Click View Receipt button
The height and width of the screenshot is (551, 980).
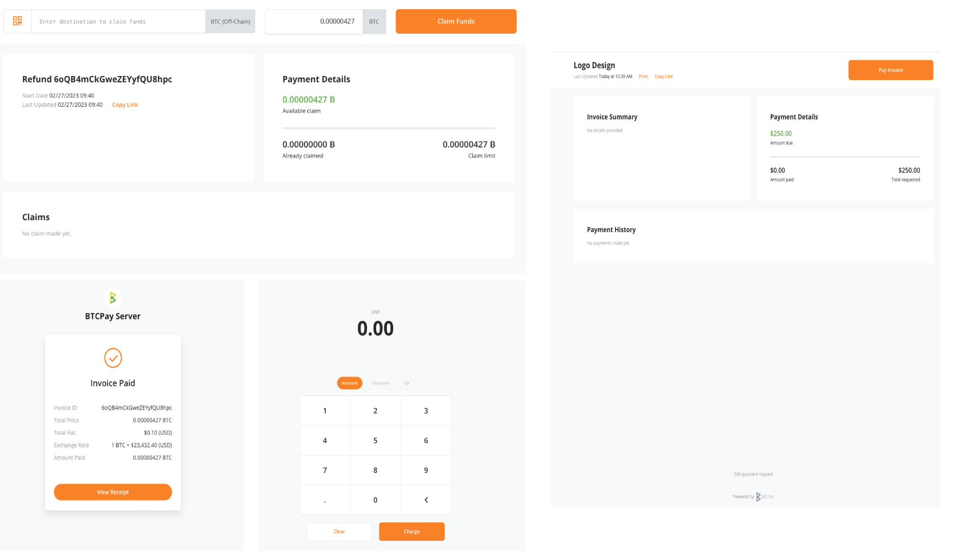(113, 492)
